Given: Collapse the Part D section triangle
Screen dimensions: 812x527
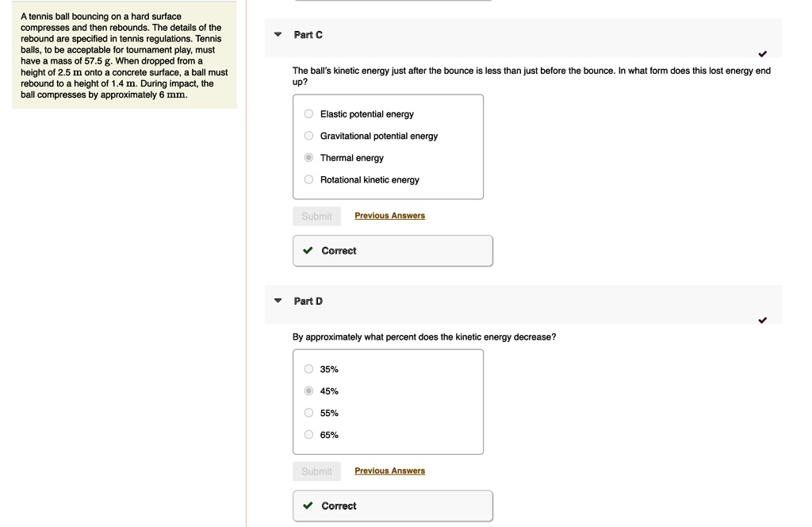Looking at the screenshot, I should pyautogui.click(x=278, y=302).
